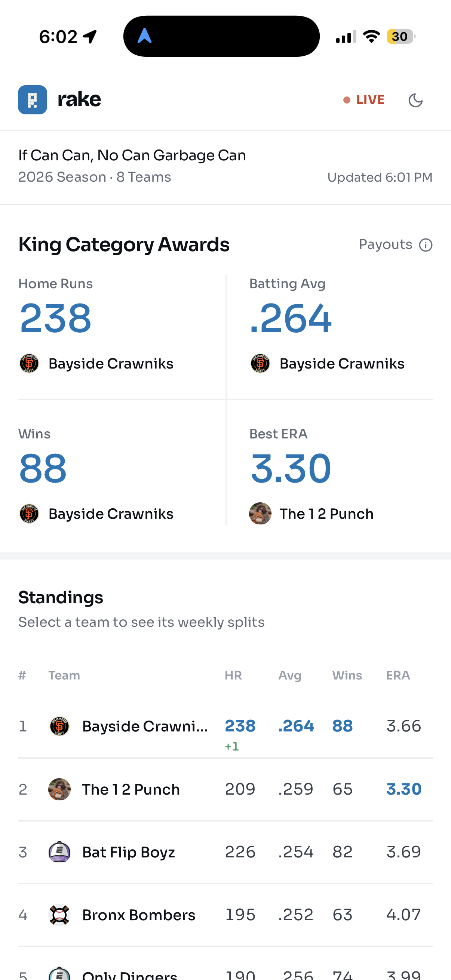
Task: Tap The 1 2 Punch avatar under Best ERA
Action: click(x=260, y=513)
